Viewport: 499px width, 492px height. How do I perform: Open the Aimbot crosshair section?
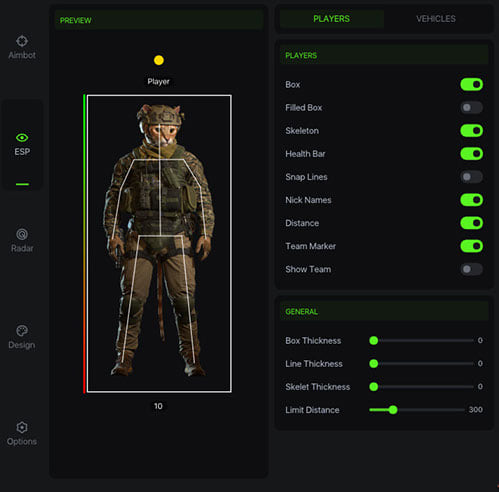pyautogui.click(x=22, y=41)
